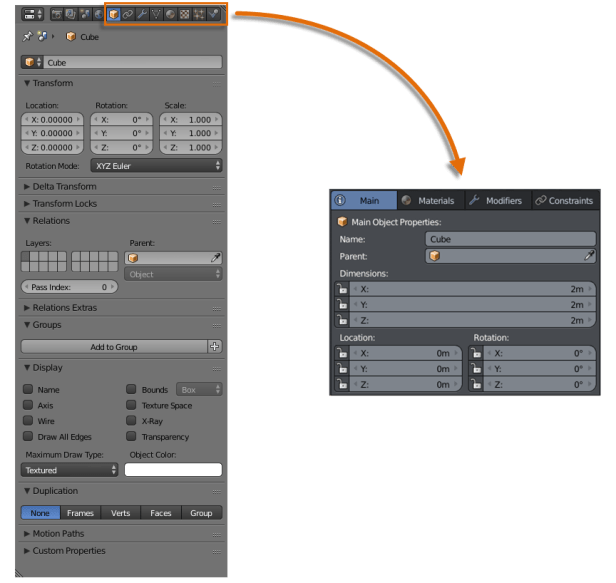Toggle the pin icon for the context
Image resolution: width=616 pixels, height=583 pixels.
coord(27,37)
